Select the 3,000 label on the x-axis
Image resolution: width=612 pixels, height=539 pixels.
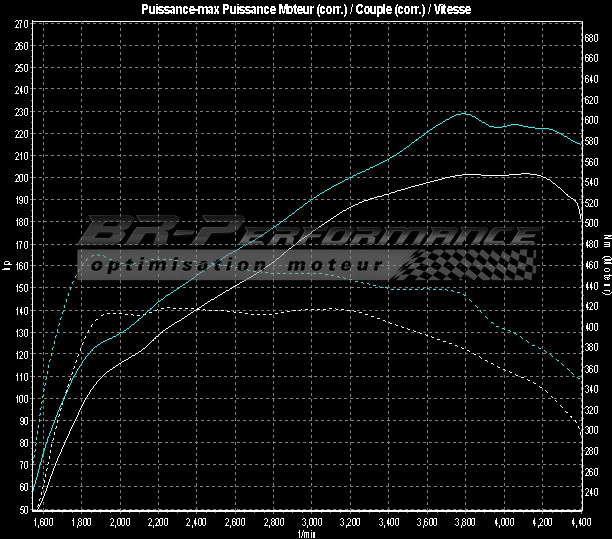pyautogui.click(x=312, y=522)
